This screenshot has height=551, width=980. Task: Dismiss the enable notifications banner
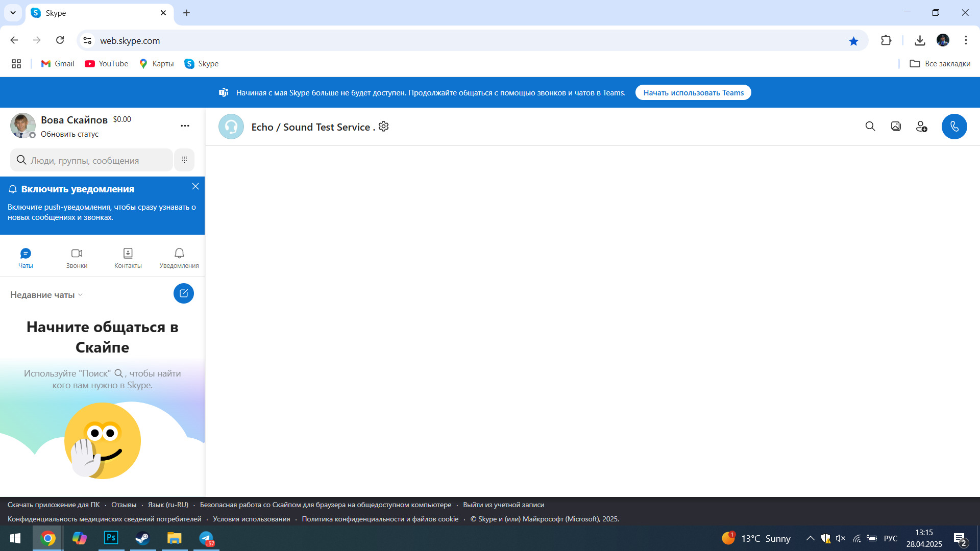coord(195,186)
